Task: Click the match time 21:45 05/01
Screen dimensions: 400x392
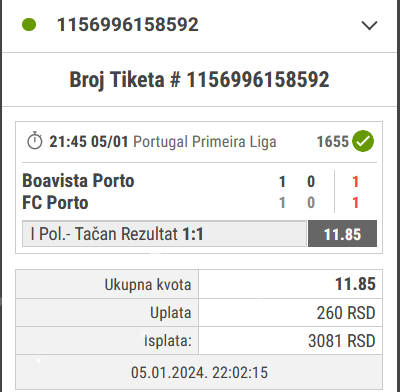Action: coord(89,142)
